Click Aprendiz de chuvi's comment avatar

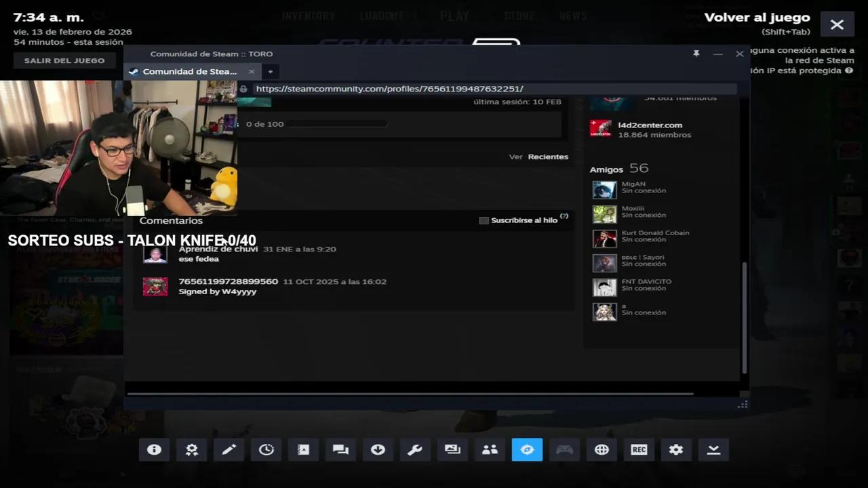pyautogui.click(x=155, y=255)
